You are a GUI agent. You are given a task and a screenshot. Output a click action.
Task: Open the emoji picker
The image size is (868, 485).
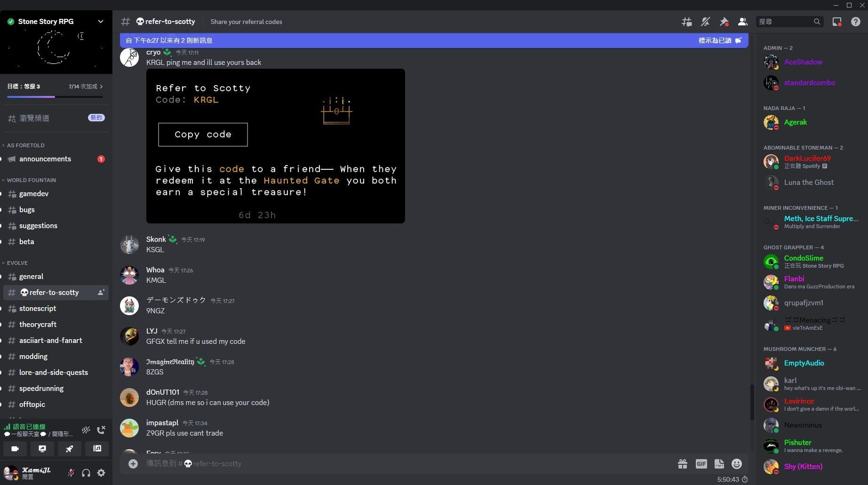pos(736,464)
